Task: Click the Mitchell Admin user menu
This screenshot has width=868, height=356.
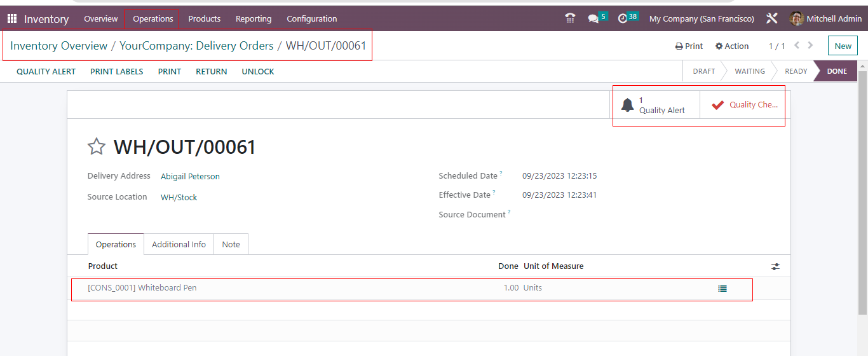Action: [825, 19]
